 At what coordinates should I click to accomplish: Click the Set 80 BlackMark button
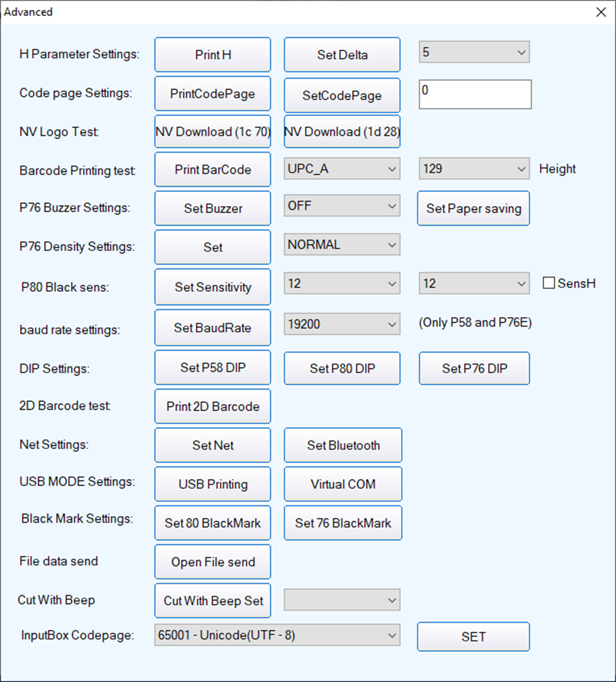coord(212,523)
